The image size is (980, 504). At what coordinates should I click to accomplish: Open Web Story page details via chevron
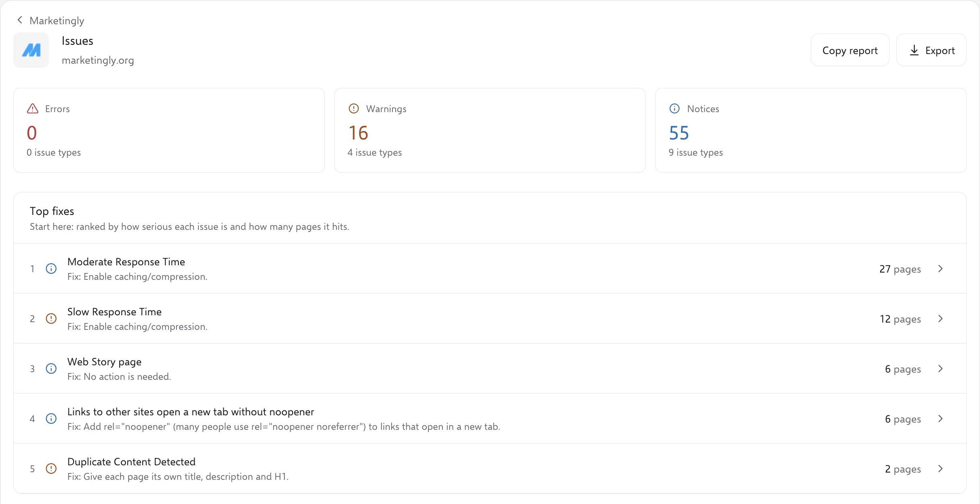point(941,369)
